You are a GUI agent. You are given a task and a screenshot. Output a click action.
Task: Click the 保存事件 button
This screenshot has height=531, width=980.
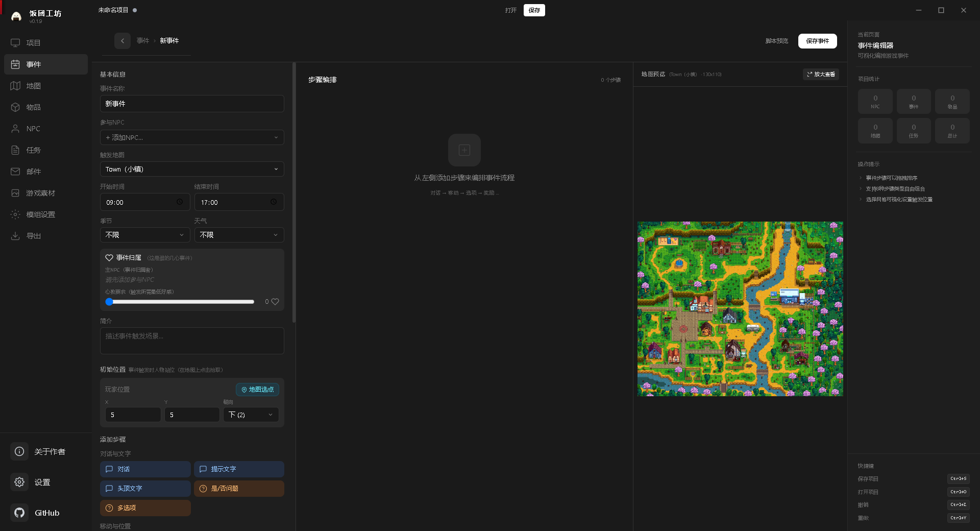pyautogui.click(x=818, y=41)
